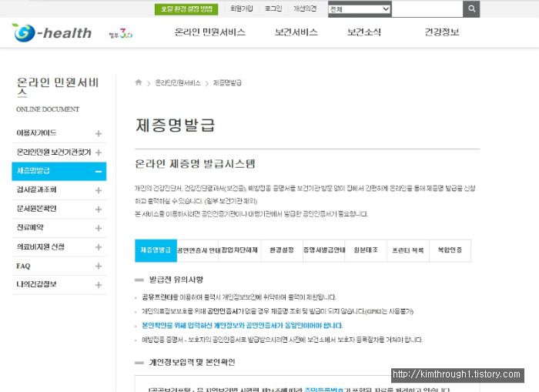
Task: Select the 원본대조 tab
Action: click(x=366, y=250)
